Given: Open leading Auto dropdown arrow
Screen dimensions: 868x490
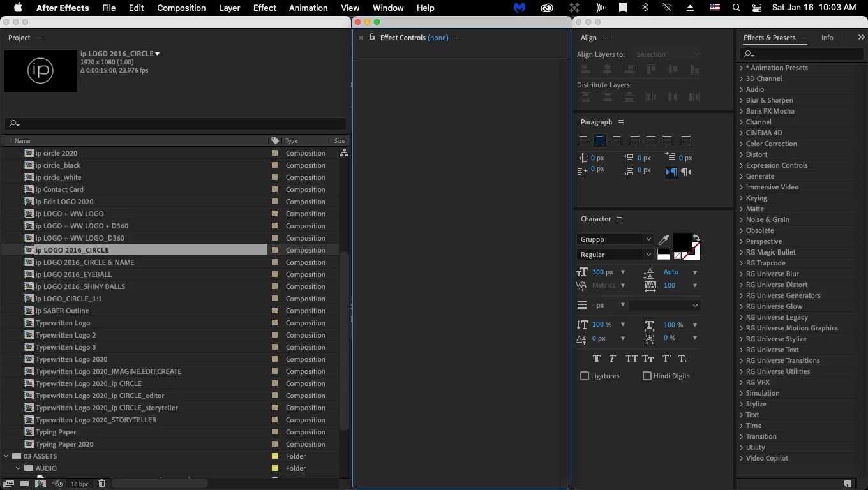Looking at the screenshot, I should (x=695, y=272).
